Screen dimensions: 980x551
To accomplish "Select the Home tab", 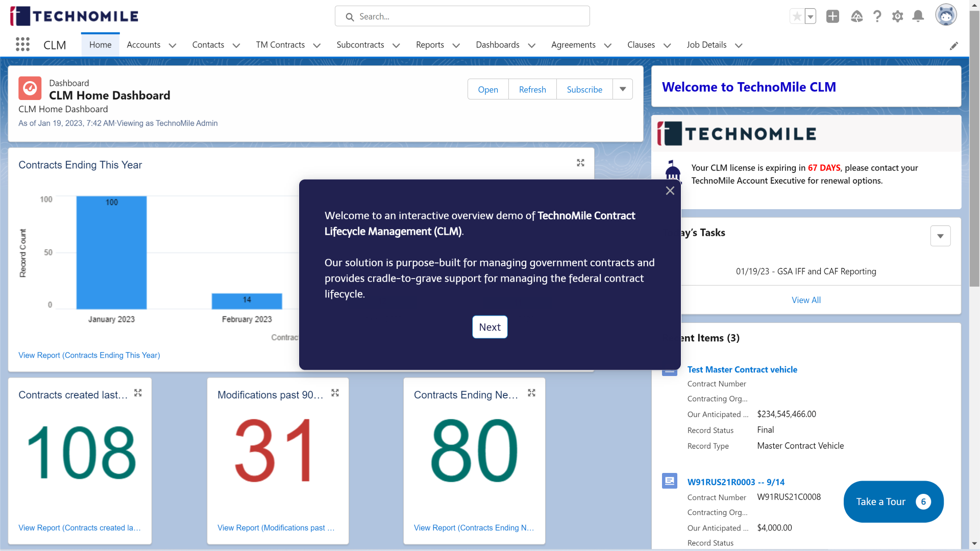I will point(100,45).
